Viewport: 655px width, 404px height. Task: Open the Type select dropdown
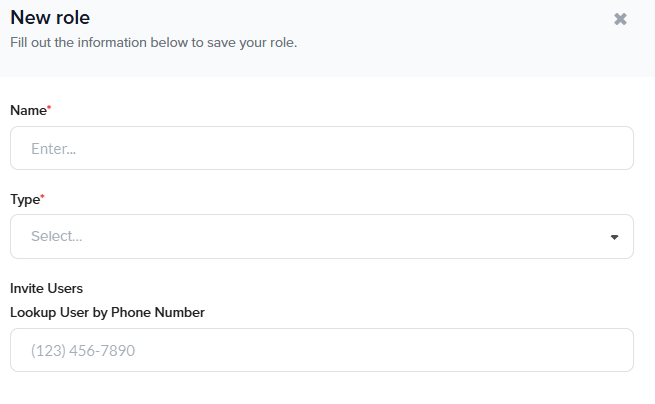tap(321, 237)
